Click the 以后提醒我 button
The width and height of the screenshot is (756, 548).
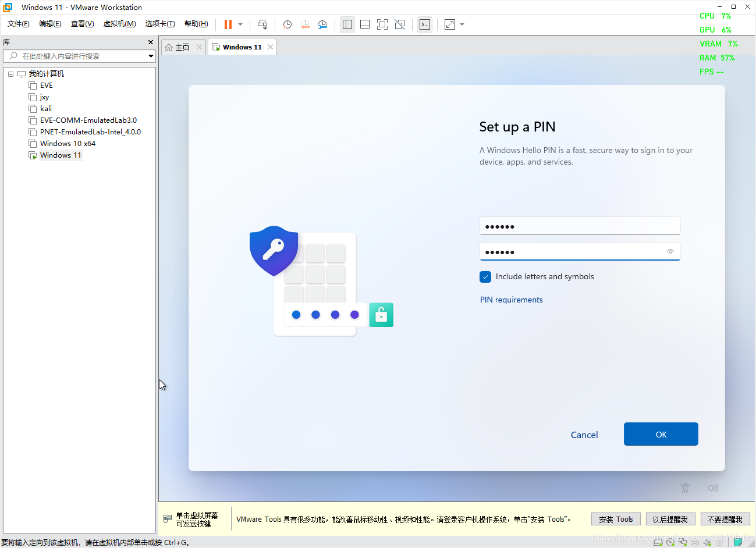(x=670, y=519)
